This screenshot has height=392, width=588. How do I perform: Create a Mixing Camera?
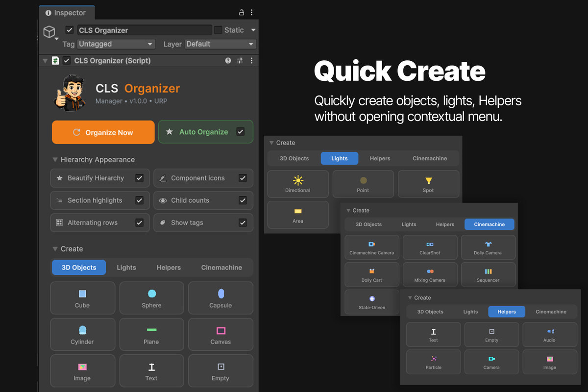(x=430, y=274)
